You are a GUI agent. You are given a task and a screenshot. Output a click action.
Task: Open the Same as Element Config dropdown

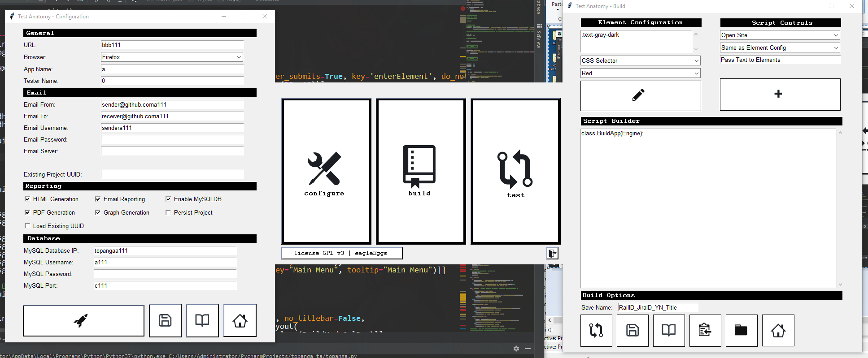pyautogui.click(x=780, y=47)
